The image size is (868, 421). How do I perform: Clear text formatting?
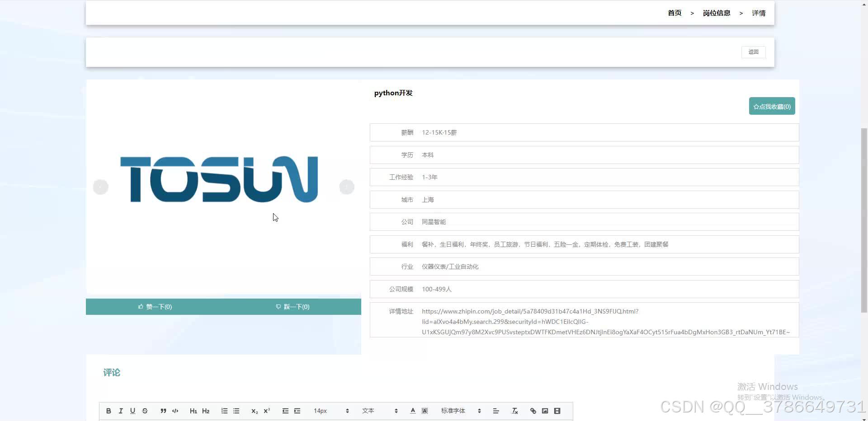coord(514,411)
